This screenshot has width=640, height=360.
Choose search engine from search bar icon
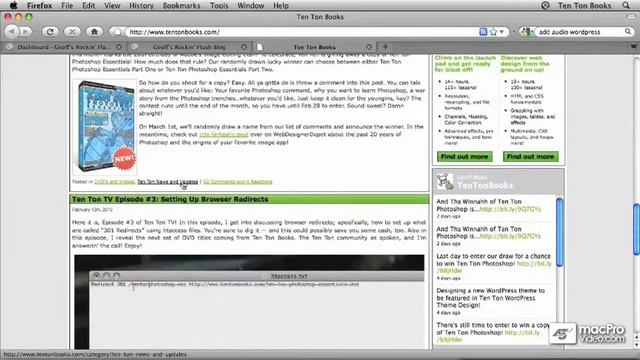pyautogui.click(x=526, y=32)
